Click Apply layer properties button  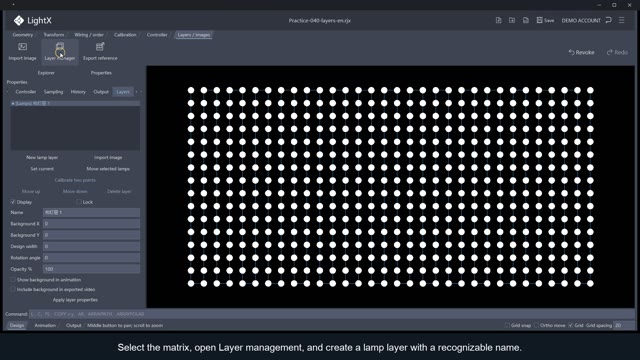(75, 300)
